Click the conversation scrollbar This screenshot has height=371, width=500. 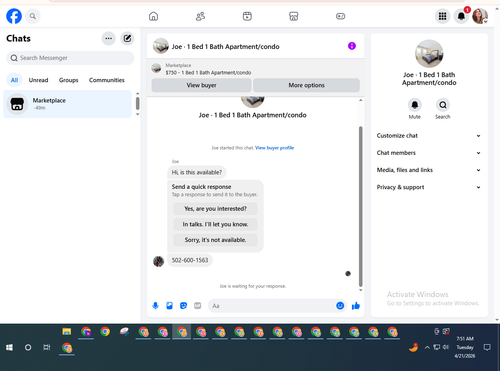360,206
